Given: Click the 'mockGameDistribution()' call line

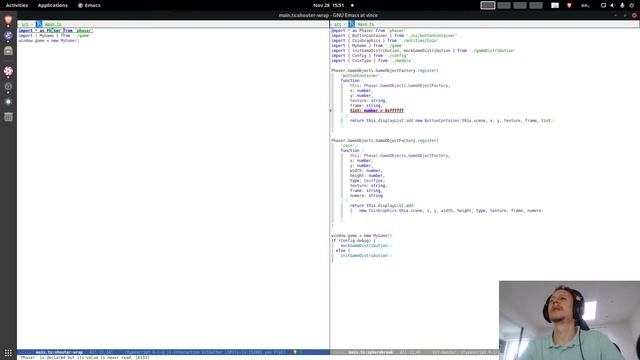Looking at the screenshot, I should (x=366, y=246).
